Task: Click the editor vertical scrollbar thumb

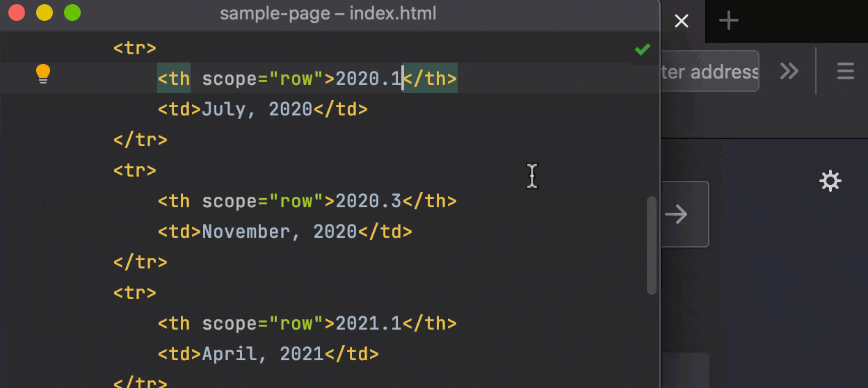Action: (652, 245)
